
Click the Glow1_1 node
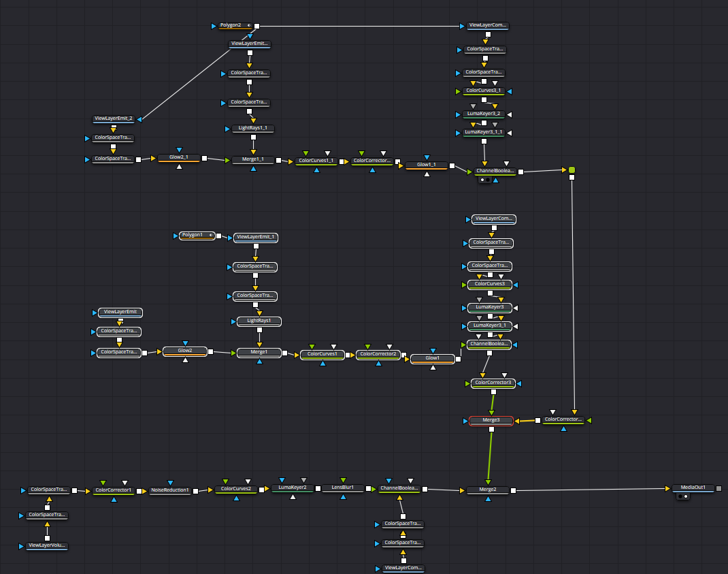(x=426, y=165)
